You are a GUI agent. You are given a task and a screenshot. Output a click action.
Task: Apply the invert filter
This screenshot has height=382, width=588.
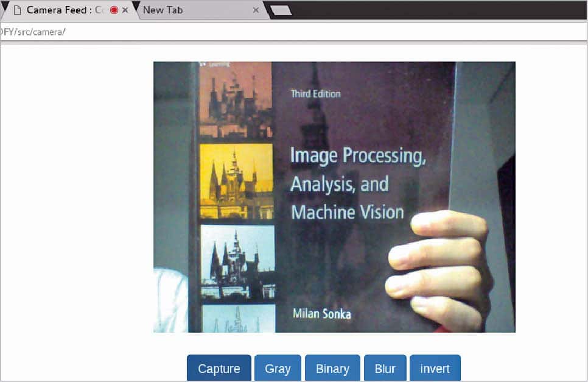click(x=435, y=369)
